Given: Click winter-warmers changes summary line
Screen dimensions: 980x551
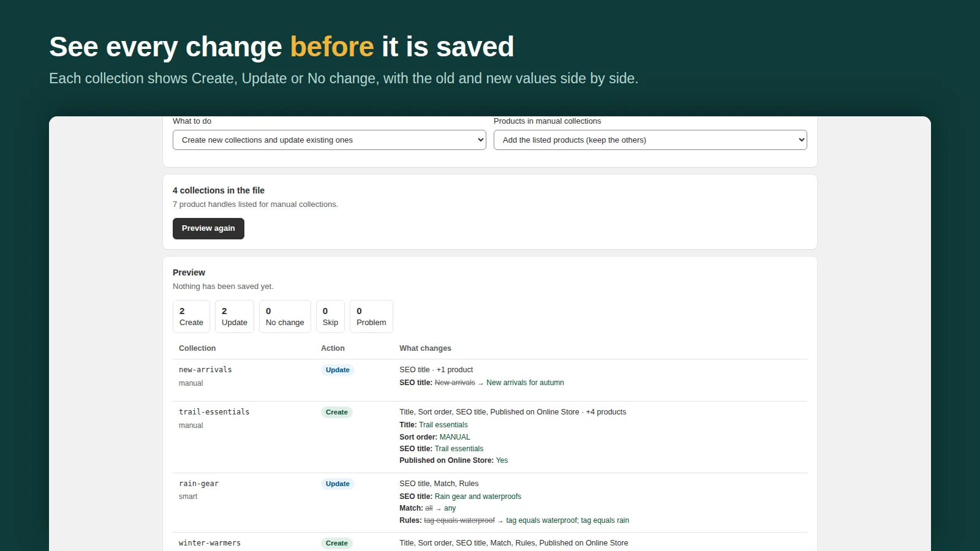Looking at the screenshot, I should tap(513, 543).
